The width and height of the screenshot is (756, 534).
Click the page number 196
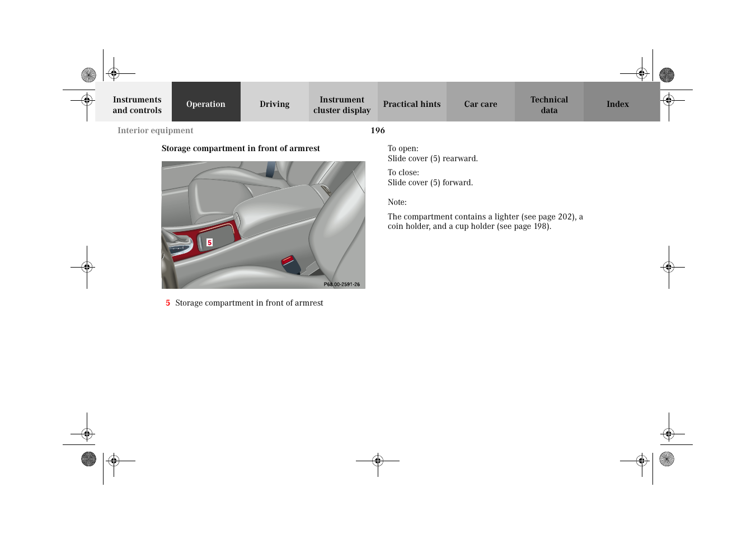pyautogui.click(x=378, y=130)
